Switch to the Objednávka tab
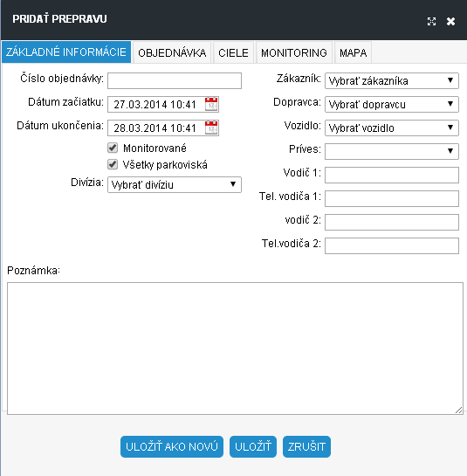The height and width of the screenshot is (476, 467). [x=172, y=52]
